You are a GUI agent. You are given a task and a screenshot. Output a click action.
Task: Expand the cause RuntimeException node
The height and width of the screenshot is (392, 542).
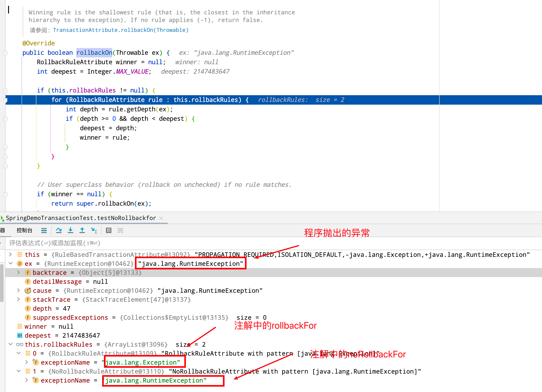[19, 291]
